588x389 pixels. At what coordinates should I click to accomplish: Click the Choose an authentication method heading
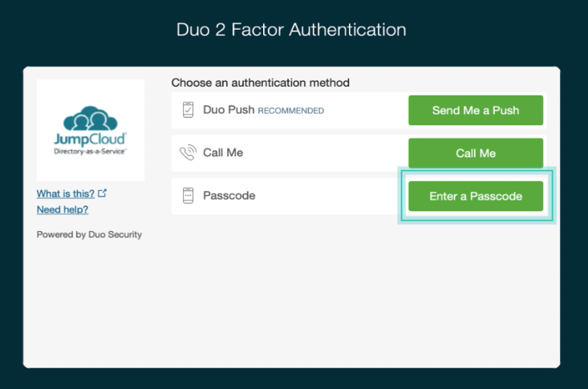pos(261,83)
